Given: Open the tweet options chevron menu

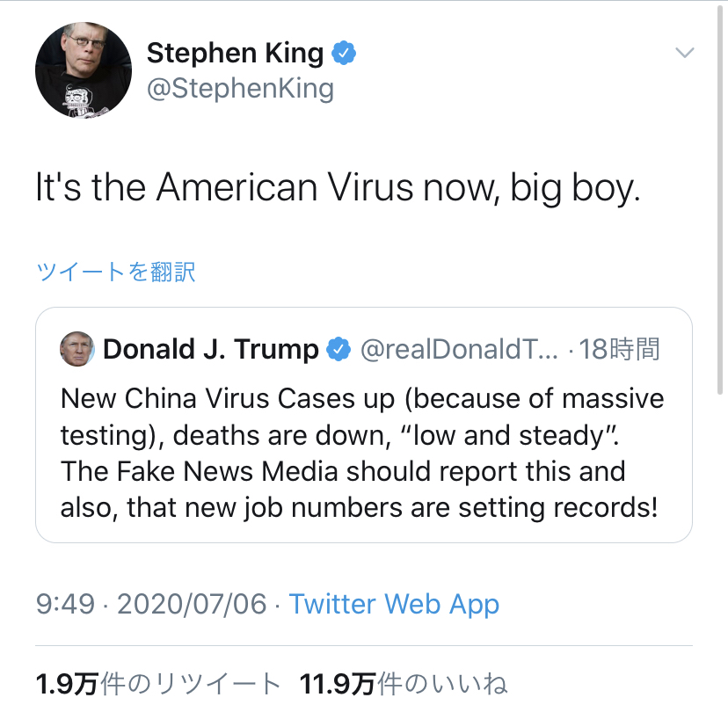Looking at the screenshot, I should coord(684,54).
